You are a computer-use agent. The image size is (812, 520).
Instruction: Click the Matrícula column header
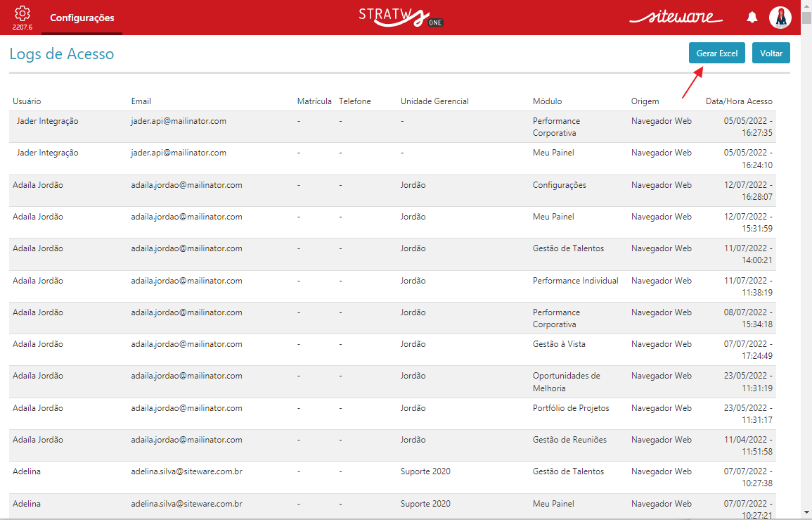point(314,101)
